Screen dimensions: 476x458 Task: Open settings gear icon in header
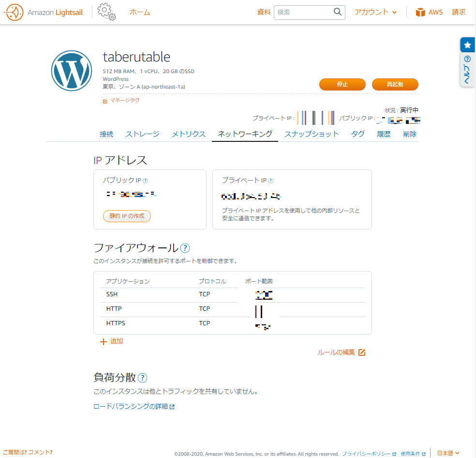[106, 12]
